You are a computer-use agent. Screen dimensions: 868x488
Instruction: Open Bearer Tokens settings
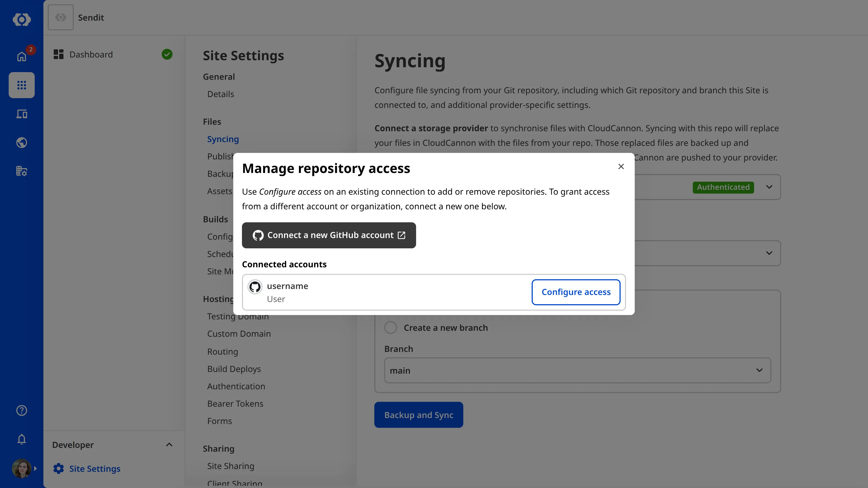tap(235, 403)
